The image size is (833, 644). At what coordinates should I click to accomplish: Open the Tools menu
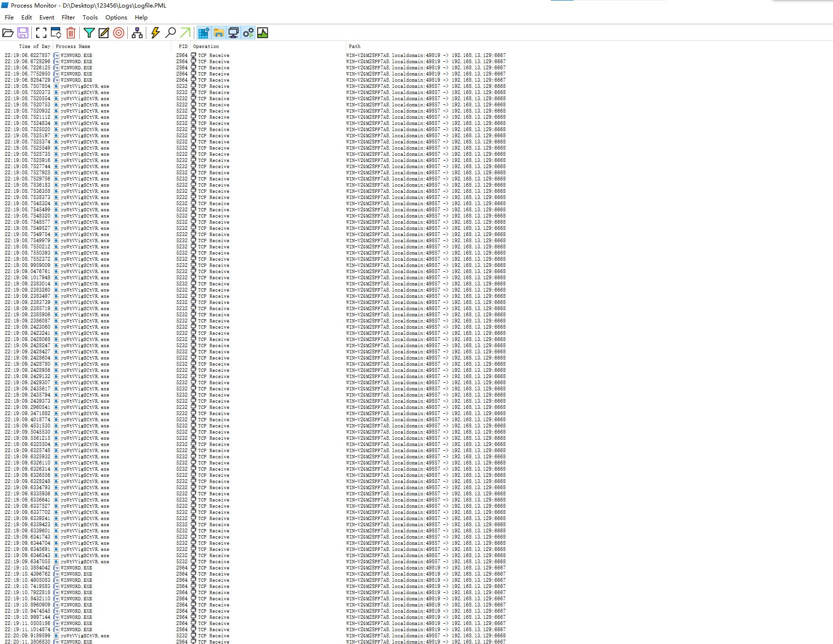point(90,18)
